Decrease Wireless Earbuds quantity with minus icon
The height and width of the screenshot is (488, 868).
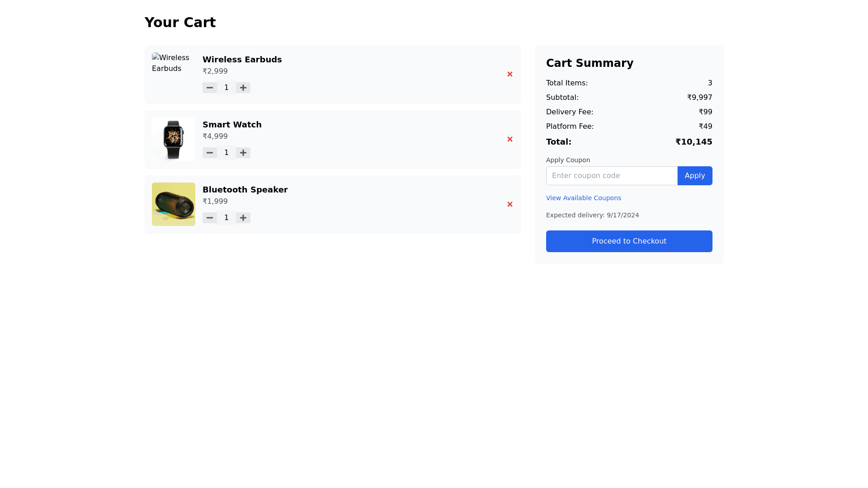coord(209,88)
